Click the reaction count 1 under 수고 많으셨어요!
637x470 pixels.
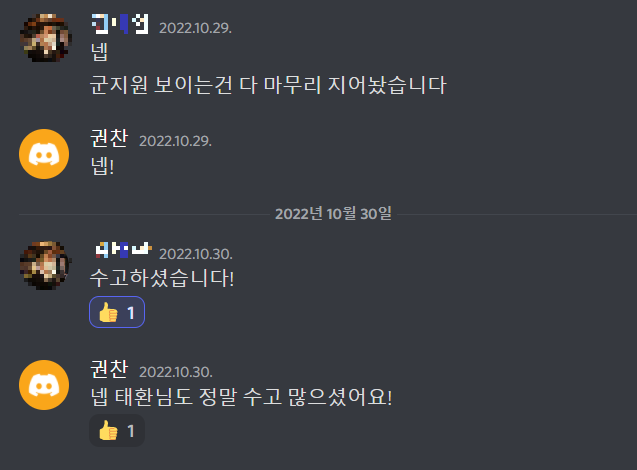tap(131, 431)
